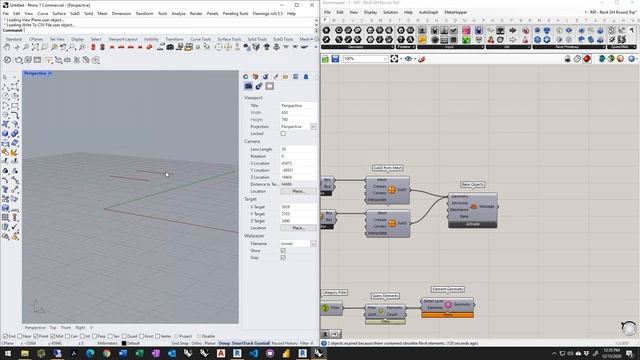Click the Zoom Window magnifier icon
640x360 pixels.
[44, 47]
